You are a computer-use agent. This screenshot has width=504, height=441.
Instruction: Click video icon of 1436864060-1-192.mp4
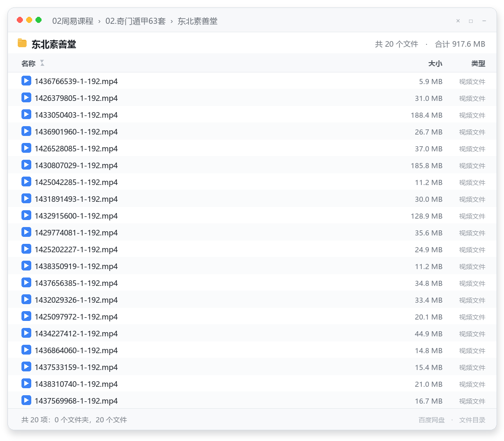(26, 349)
